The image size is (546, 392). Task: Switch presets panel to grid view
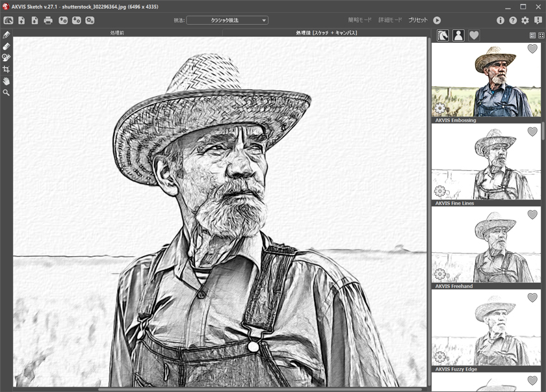click(541, 36)
